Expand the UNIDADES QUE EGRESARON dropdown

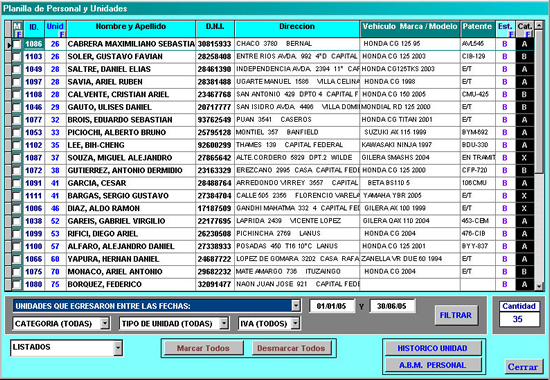296,306
